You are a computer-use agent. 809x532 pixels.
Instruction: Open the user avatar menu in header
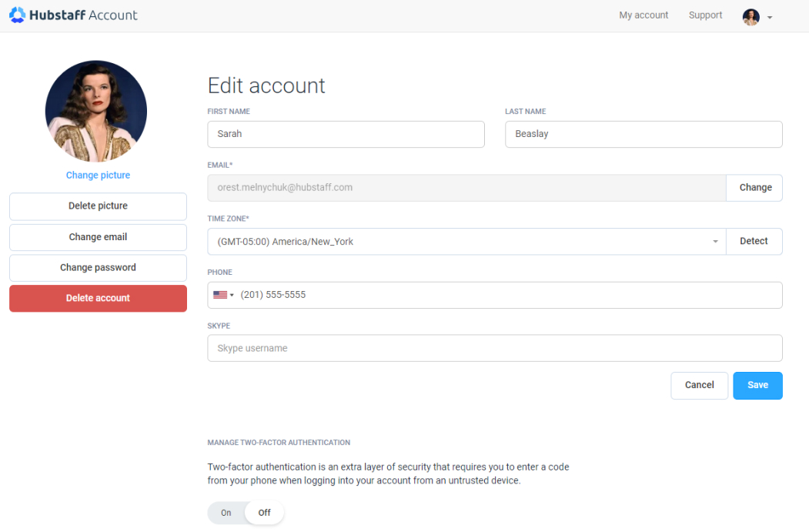pyautogui.click(x=750, y=17)
